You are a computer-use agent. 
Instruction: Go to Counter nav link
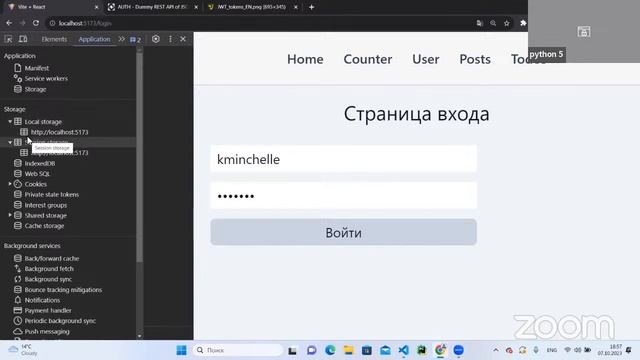coord(368,59)
